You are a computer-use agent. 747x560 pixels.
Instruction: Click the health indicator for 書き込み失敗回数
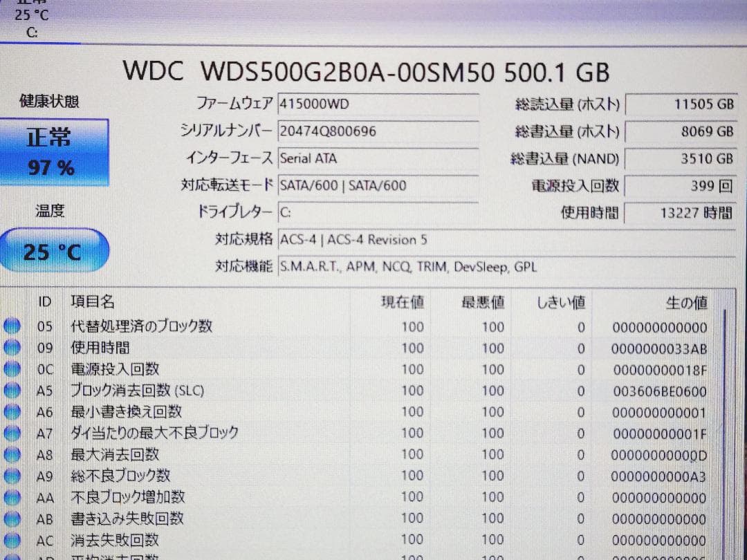click(12, 518)
